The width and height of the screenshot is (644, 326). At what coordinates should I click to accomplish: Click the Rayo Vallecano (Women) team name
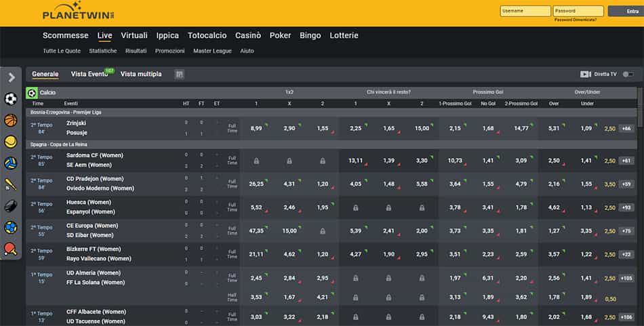point(99,259)
